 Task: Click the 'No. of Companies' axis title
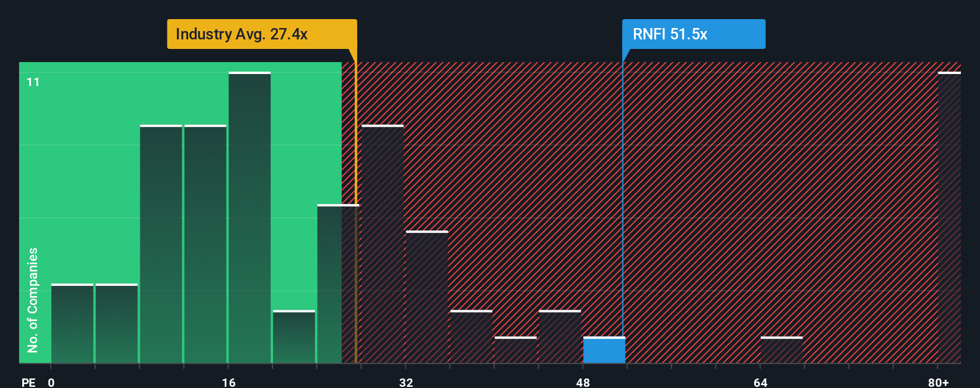33,300
